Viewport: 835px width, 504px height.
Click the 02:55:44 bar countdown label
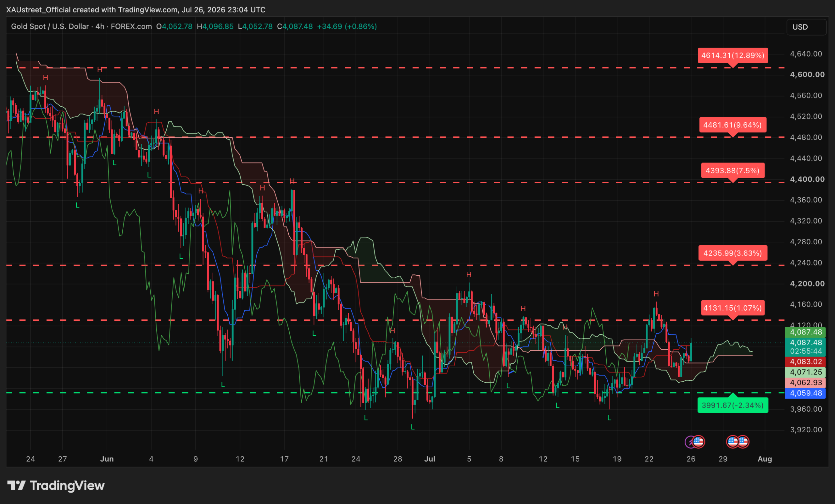click(x=806, y=351)
